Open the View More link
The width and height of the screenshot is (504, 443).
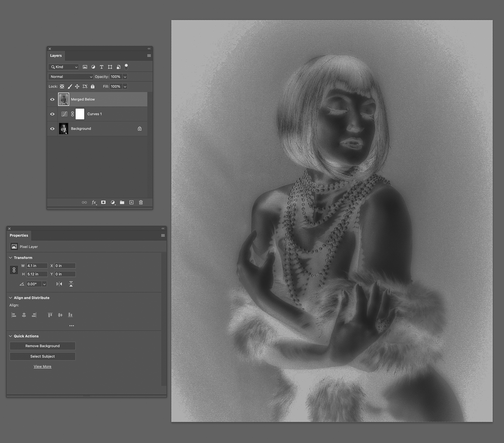point(43,366)
